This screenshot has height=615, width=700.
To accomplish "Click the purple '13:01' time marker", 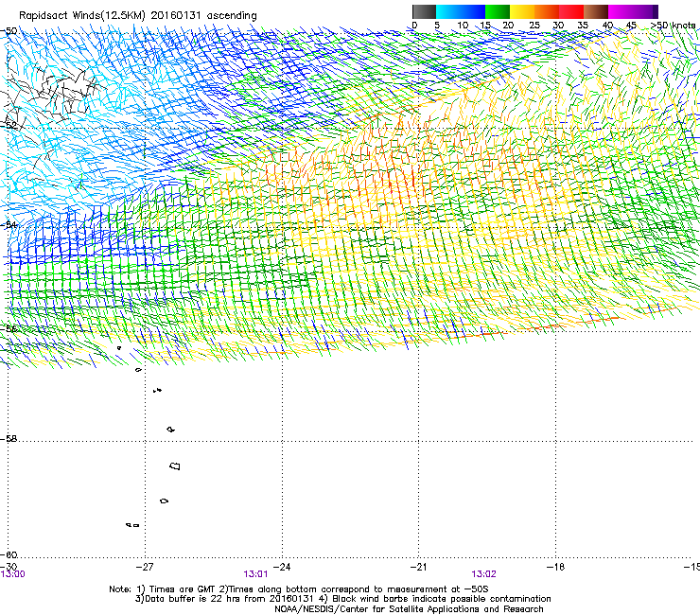I will pos(255,574).
